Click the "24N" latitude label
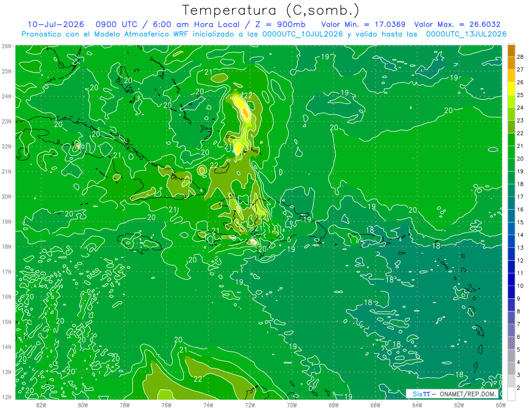Screen dimensions: 532x411 [x=7, y=96]
